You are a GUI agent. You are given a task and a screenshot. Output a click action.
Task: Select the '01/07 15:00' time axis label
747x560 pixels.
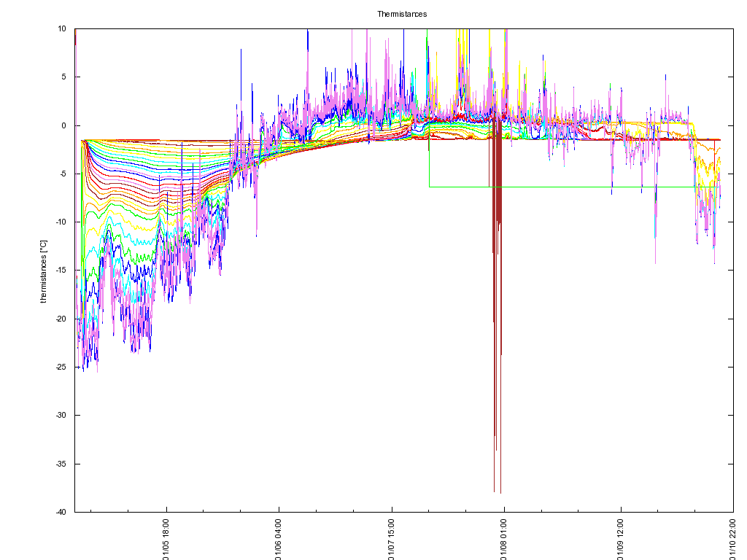coord(392,539)
